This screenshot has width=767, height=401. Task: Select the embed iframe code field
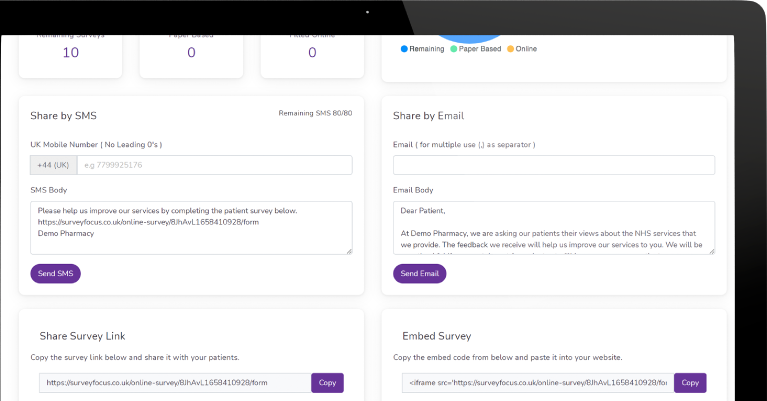pos(538,383)
